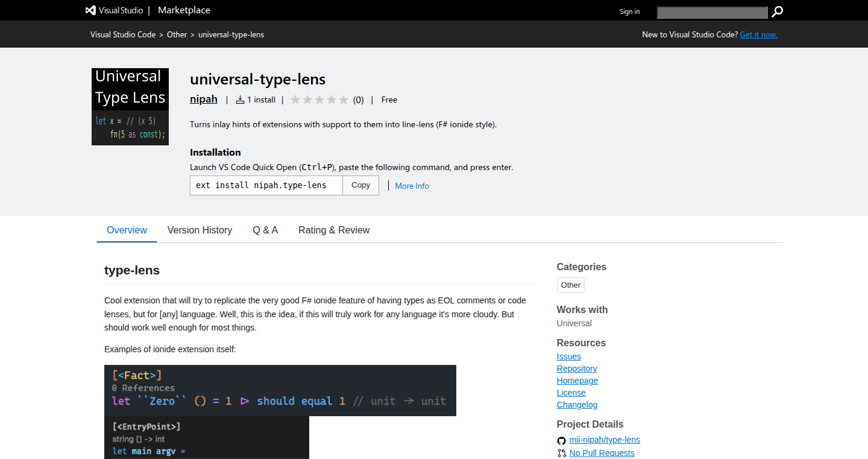Click the EntryPoint code lens screenshot
The image size is (868, 459).
(x=207, y=437)
